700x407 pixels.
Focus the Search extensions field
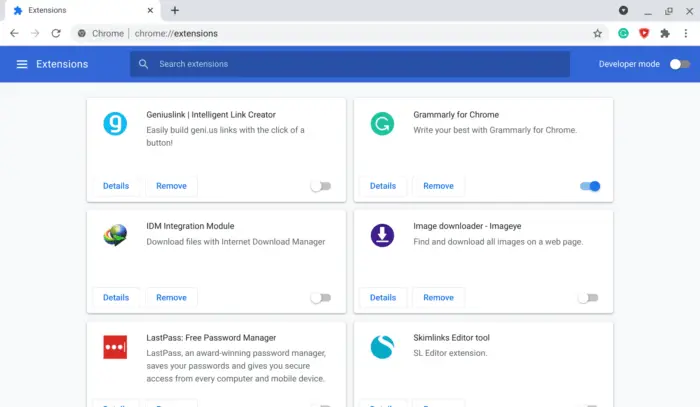350,64
